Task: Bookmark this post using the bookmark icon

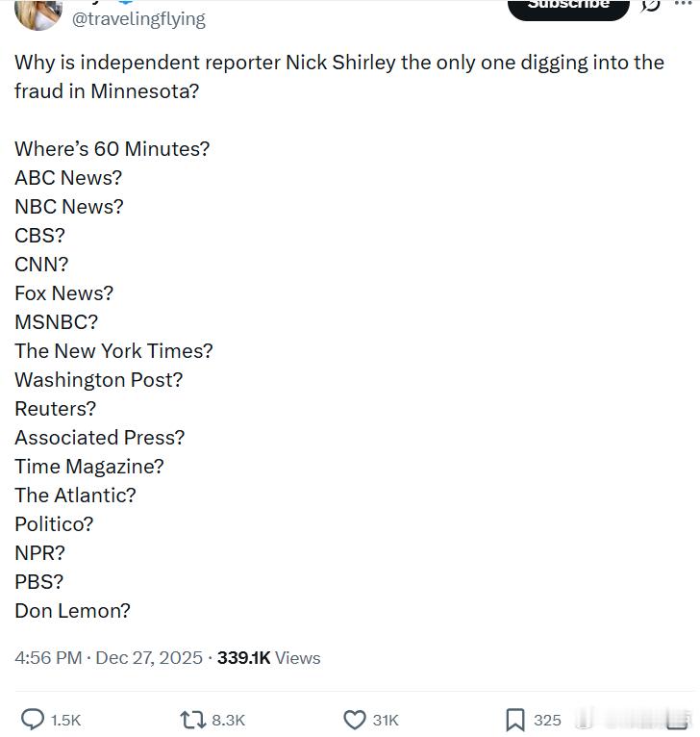Action: (x=515, y=720)
